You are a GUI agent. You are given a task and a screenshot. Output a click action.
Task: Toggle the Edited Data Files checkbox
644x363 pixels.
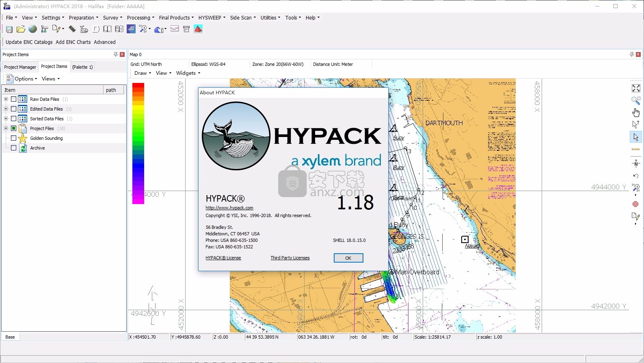(x=14, y=109)
